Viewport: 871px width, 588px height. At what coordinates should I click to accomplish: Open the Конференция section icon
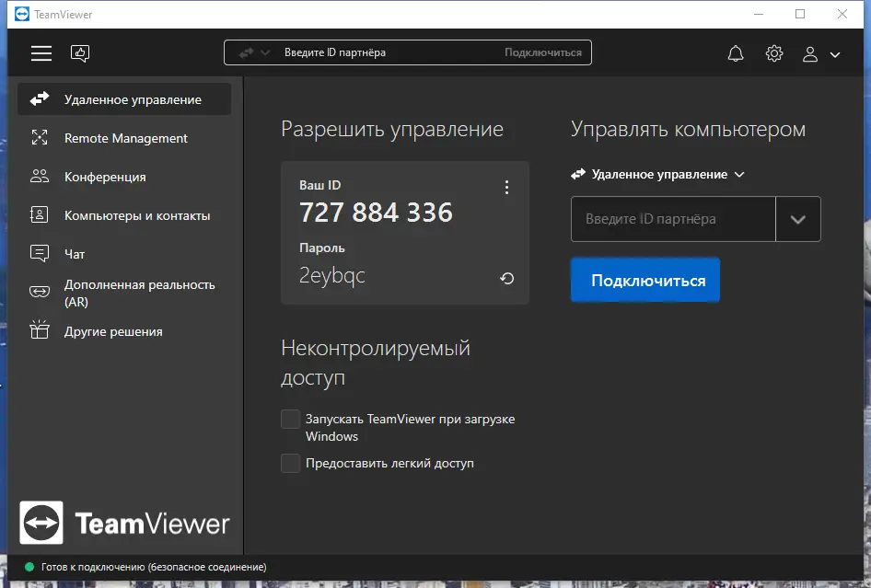pos(39,176)
